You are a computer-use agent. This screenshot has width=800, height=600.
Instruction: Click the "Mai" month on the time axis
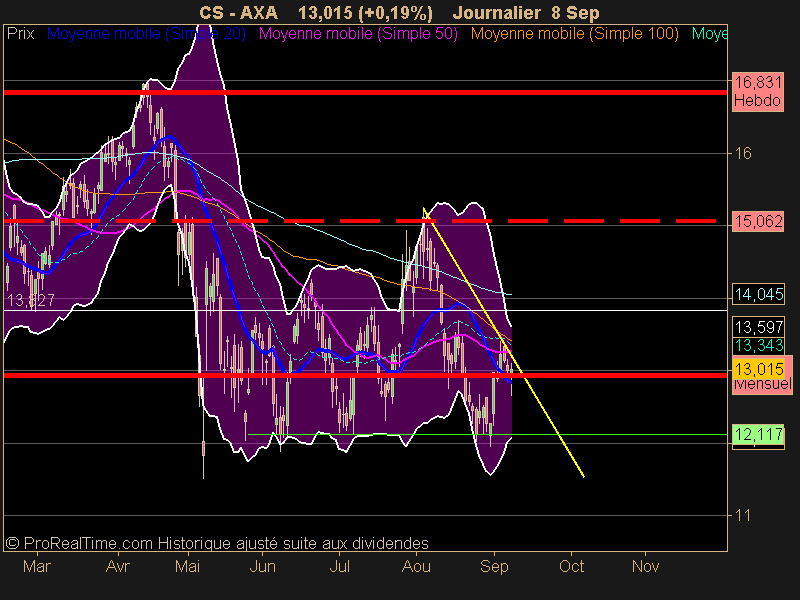pyautogui.click(x=187, y=566)
